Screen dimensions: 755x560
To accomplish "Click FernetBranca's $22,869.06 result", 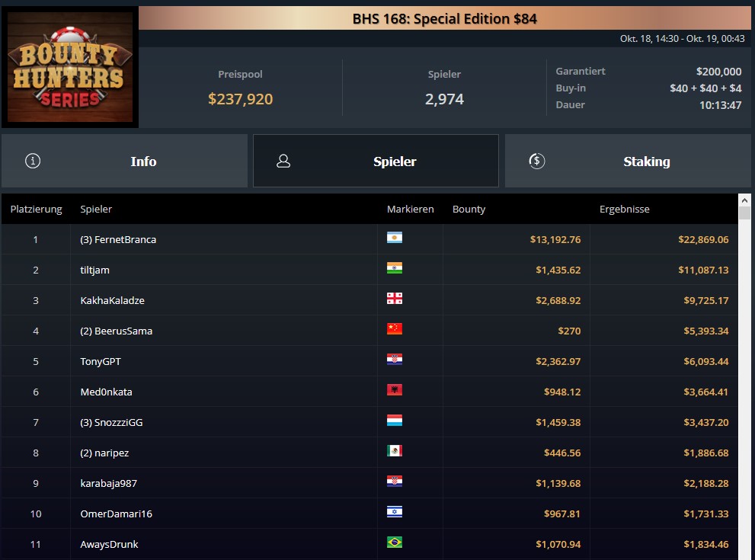I will pos(703,239).
